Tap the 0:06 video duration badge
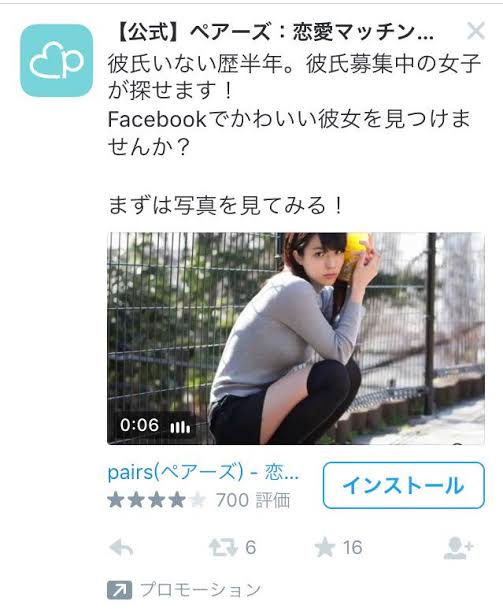 [139, 425]
